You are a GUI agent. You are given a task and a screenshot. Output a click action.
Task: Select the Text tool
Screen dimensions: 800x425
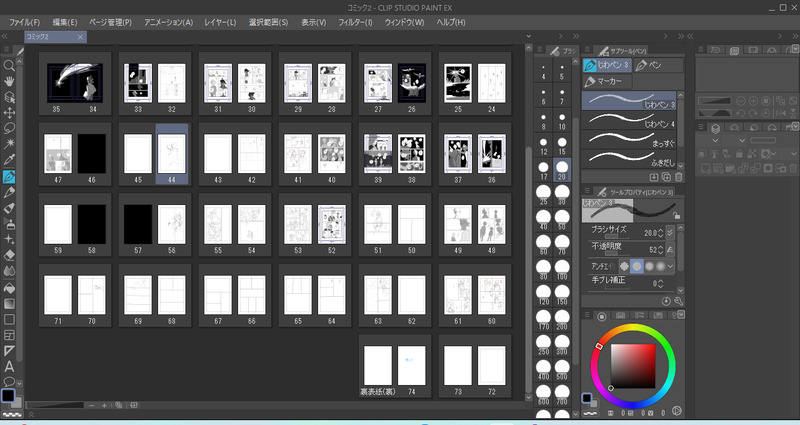[9, 366]
